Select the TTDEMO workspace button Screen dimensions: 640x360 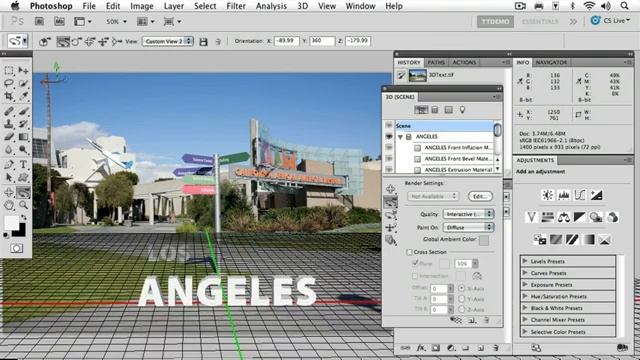click(495, 21)
